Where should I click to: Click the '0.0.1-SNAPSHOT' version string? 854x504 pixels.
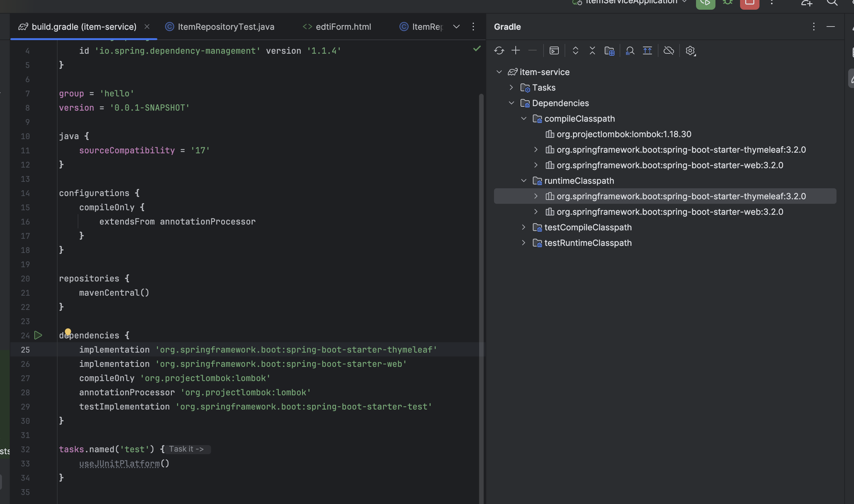[x=150, y=108]
